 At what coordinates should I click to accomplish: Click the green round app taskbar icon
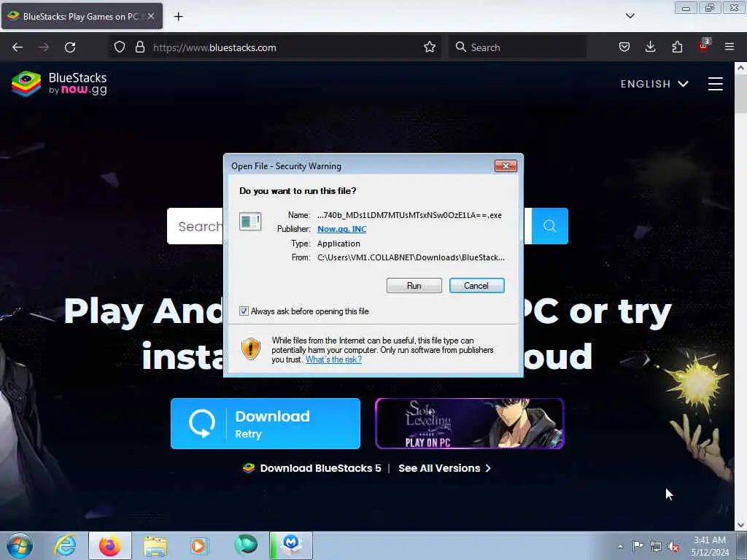[245, 545]
